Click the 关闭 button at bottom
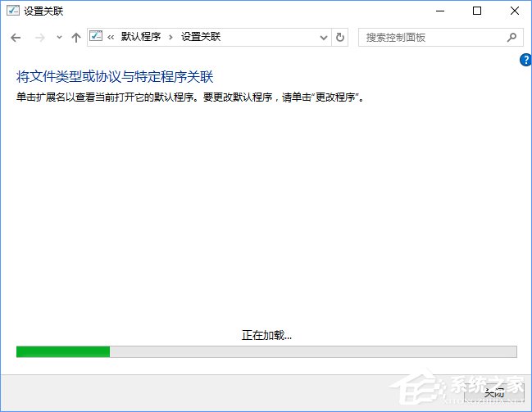 tap(494, 393)
